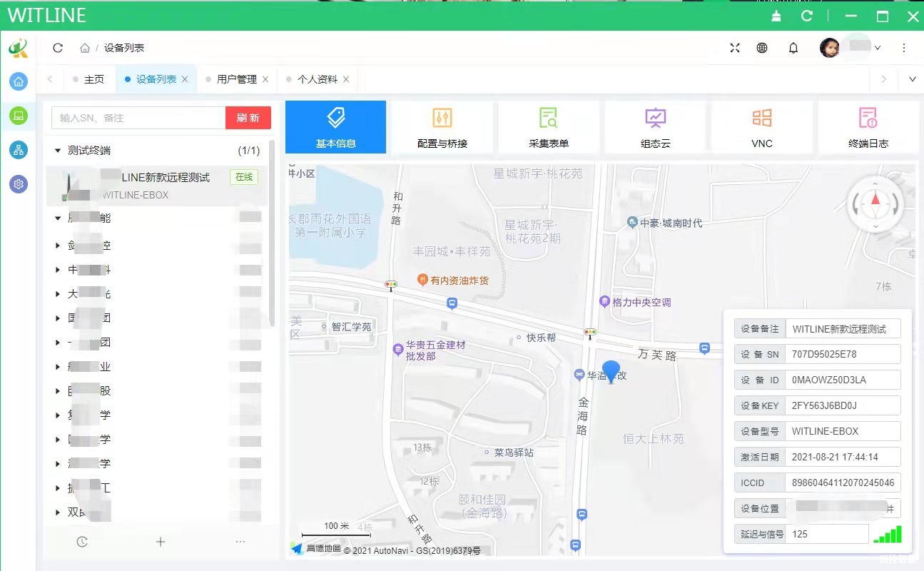This screenshot has height=571, width=924.
Task: Expand the tab list dropdown chevron
Action: coord(912,79)
